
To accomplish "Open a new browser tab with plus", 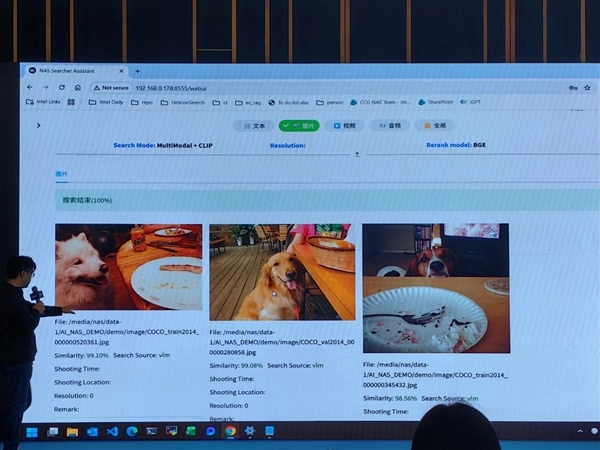I will [137, 71].
